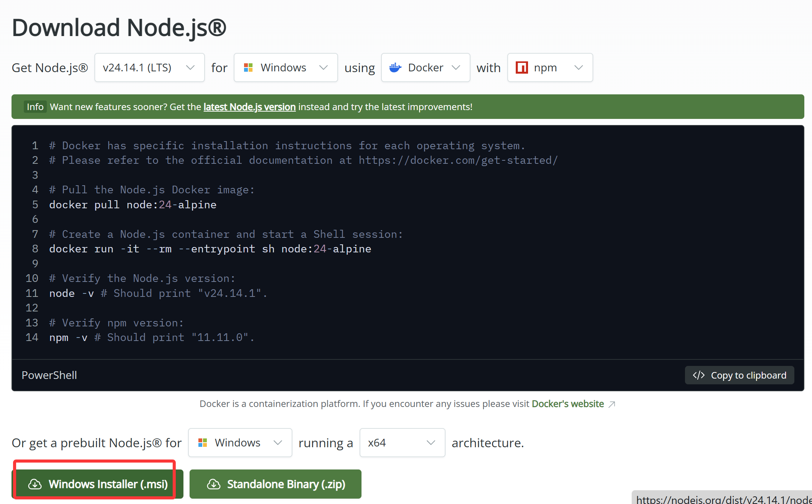Open the prebuilt Windows OS dropdown
The width and height of the screenshot is (812, 504).
click(x=240, y=443)
